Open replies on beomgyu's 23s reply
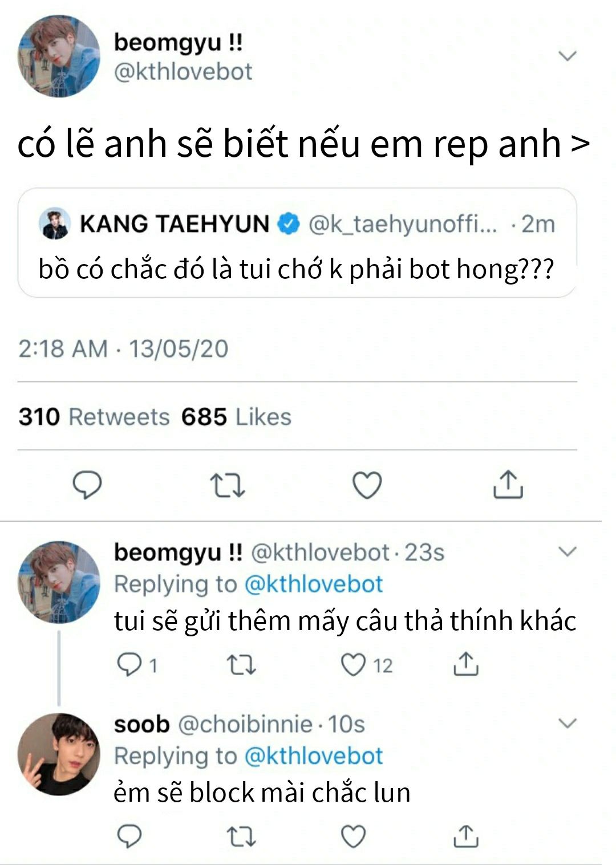Viewport: 616px width, 865px height. [136, 665]
